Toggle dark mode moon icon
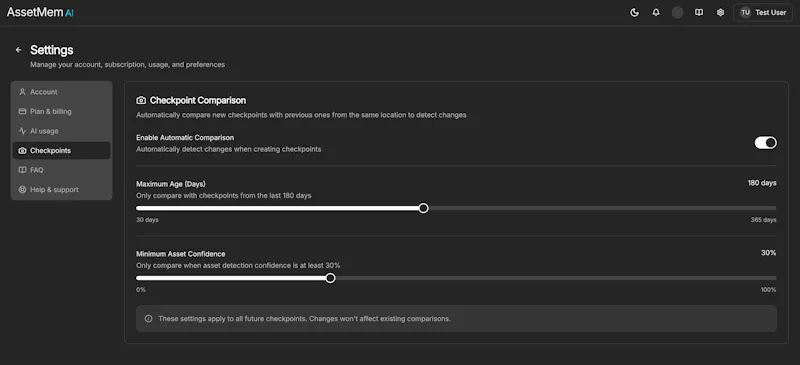Viewport: 800px width, 365px height. coord(635,13)
